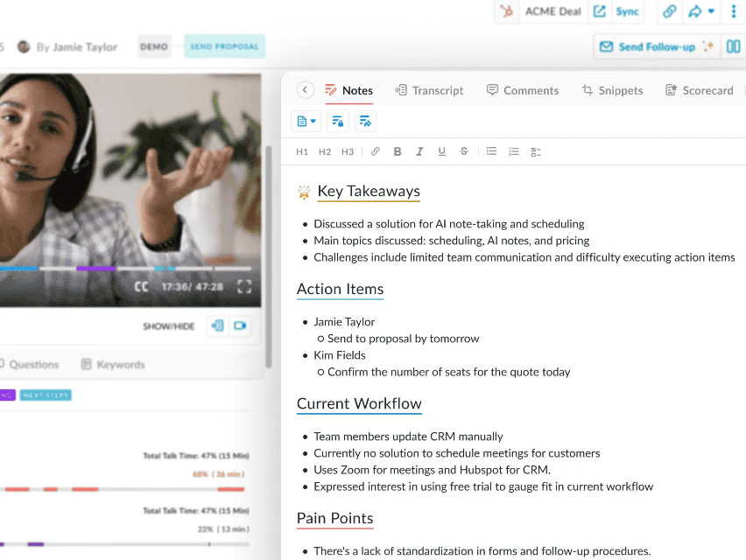Click "Confirm the number of seats" item
The image size is (746, 560).
pos(448,372)
